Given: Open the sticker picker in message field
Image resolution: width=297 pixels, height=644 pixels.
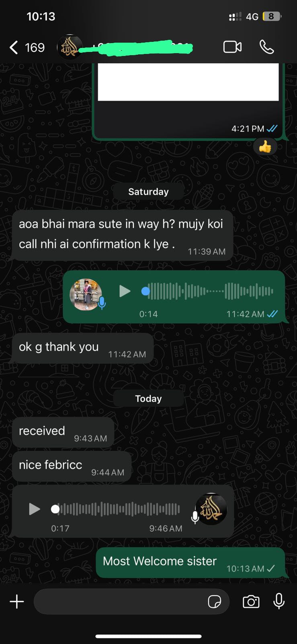Looking at the screenshot, I should [214, 602].
